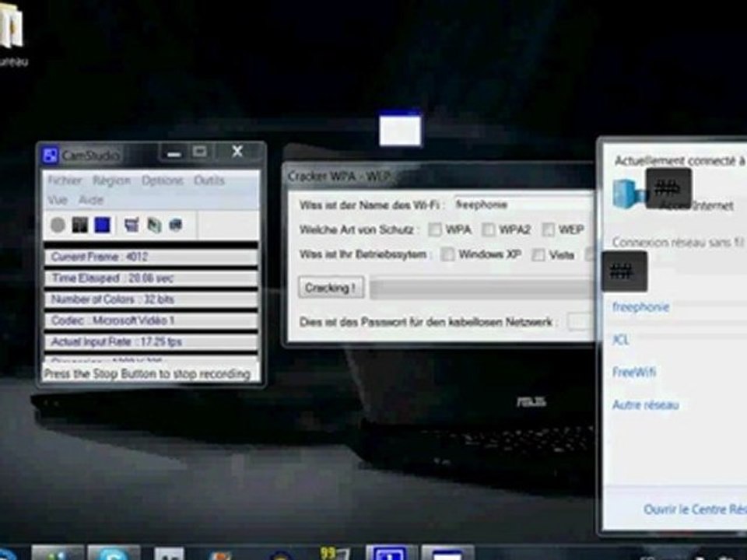Click the CamStudio pause button
Image resolution: width=747 pixels, height=560 pixels.
(79, 225)
